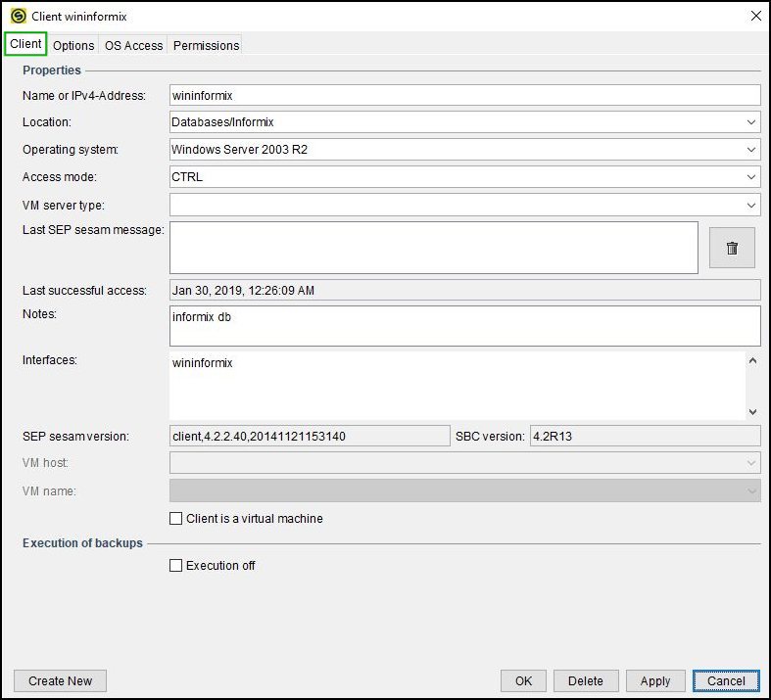771x700 pixels.
Task: Click the 'Properties' section heading
Action: [x=52, y=70]
